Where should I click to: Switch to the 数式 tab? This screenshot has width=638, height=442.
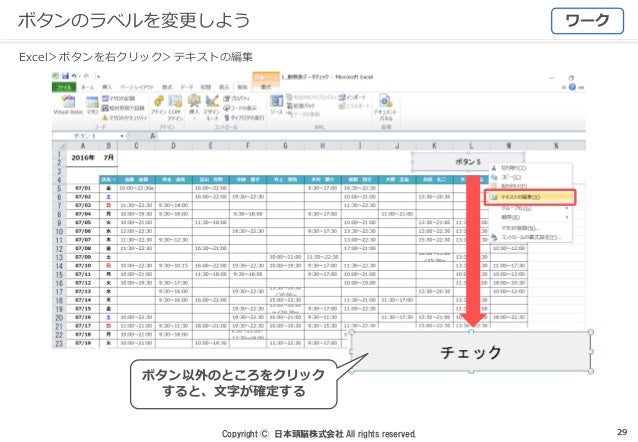pos(167,87)
